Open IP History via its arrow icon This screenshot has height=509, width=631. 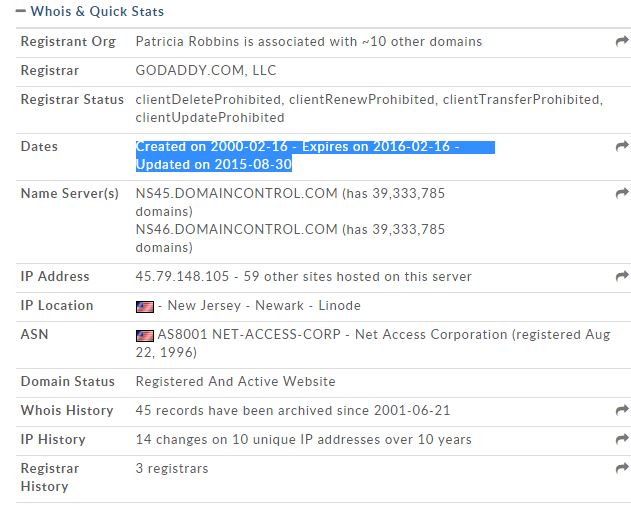(621, 440)
